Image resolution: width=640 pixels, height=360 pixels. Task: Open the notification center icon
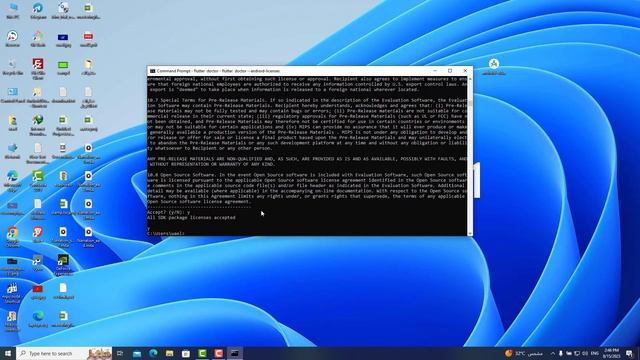click(630, 353)
